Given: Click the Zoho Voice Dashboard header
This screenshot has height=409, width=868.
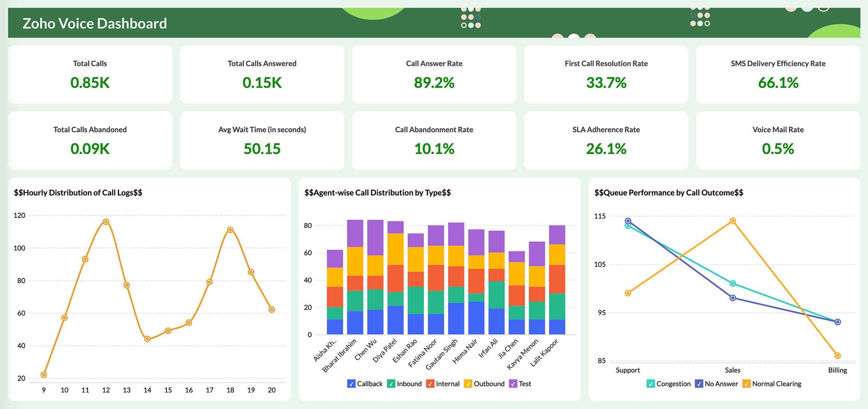Looking at the screenshot, I should (x=95, y=23).
